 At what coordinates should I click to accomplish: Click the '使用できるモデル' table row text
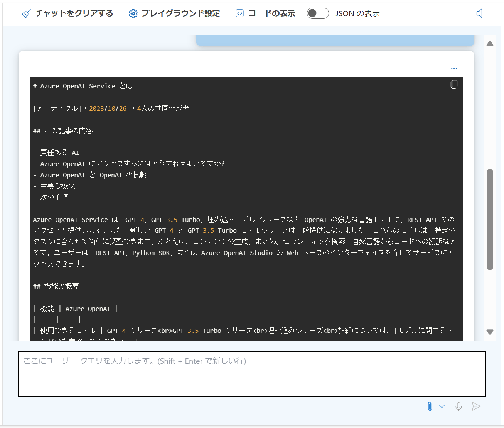click(68, 331)
